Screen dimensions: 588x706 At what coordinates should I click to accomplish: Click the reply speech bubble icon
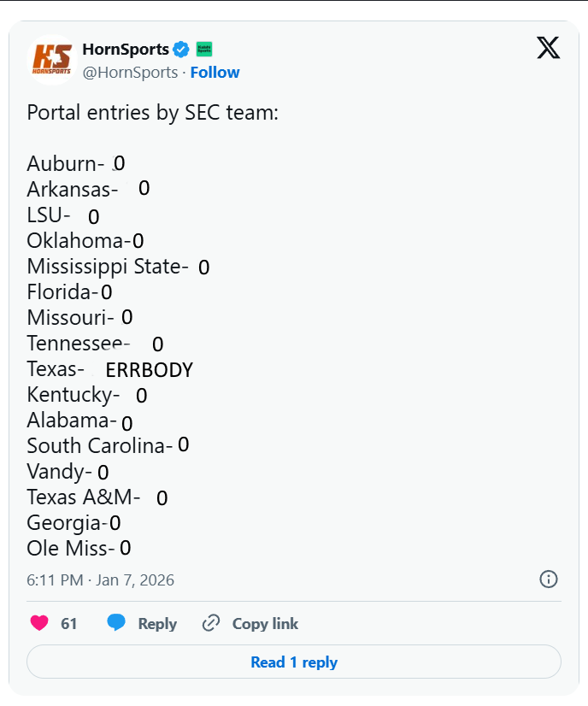pyautogui.click(x=117, y=623)
